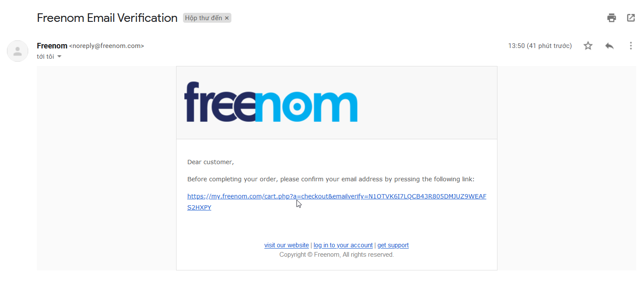
Task: Open 'log in to your account' link
Action: (x=343, y=245)
